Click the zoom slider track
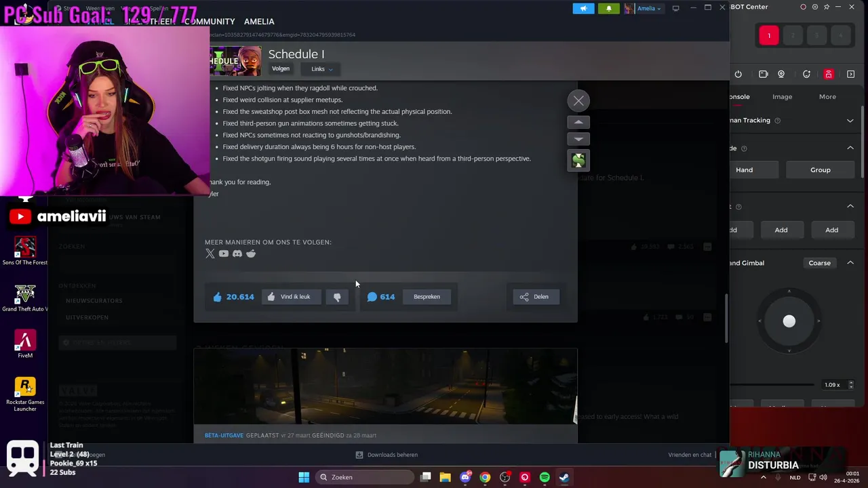 click(772, 385)
